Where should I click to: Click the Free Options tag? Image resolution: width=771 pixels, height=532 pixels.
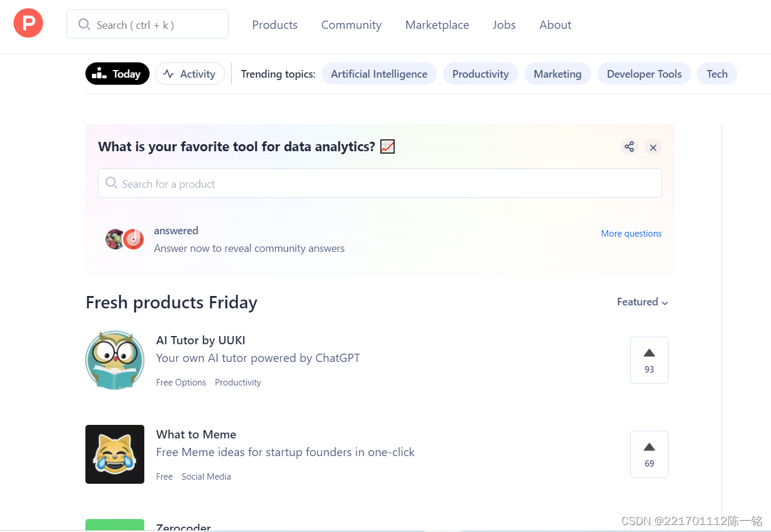point(181,383)
